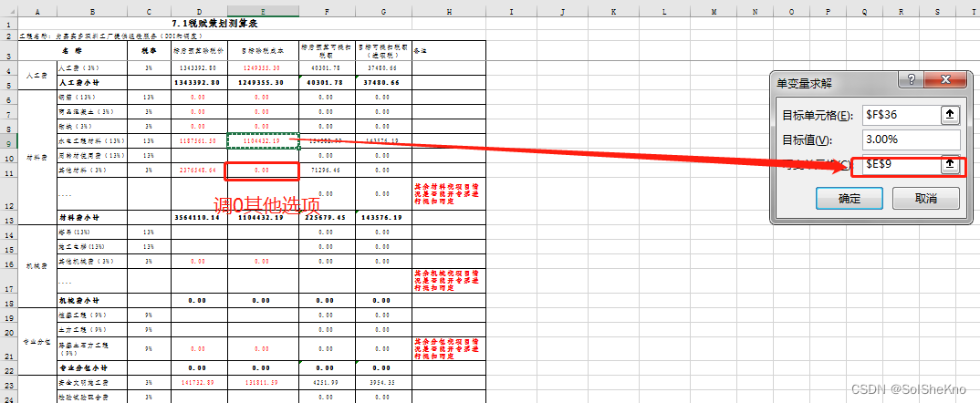Image resolution: width=980 pixels, height=403 pixels.
Task: Click the 人工费小计 label cell
Action: 91,82
